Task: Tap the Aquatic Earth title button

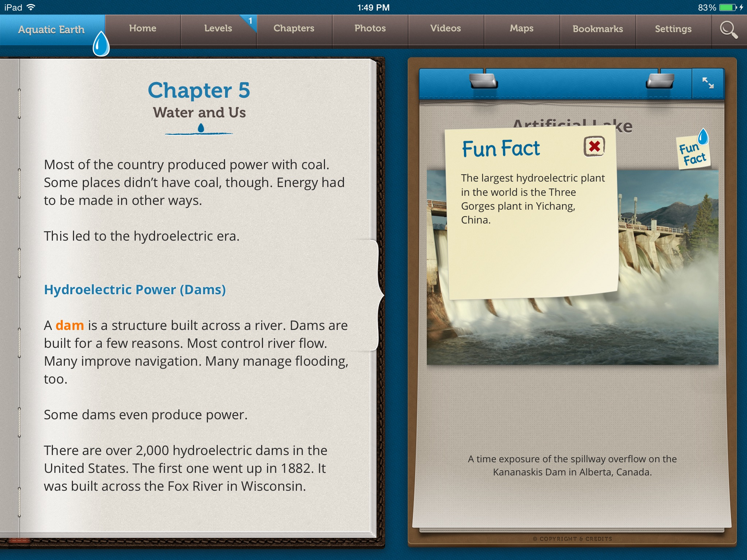Action: click(51, 30)
